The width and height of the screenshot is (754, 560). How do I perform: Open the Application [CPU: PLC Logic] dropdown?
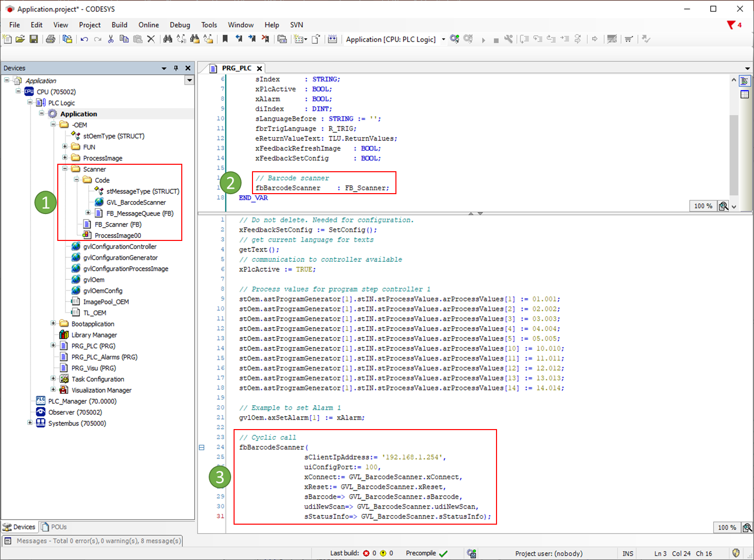(443, 39)
